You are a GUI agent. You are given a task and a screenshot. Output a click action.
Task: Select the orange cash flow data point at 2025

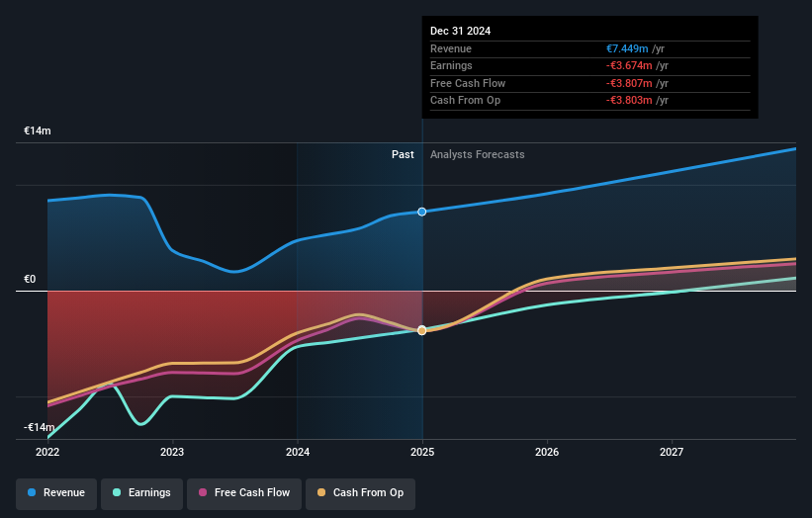tap(422, 331)
